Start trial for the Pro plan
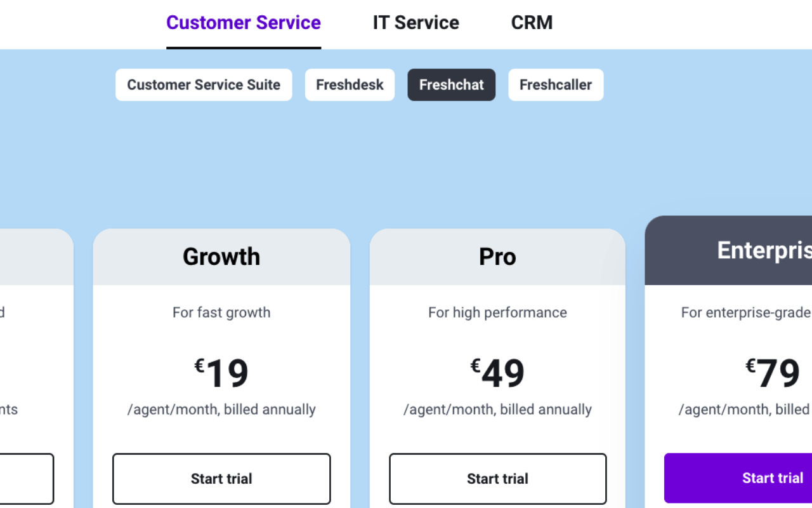This screenshot has height=508, width=812. coord(497,479)
